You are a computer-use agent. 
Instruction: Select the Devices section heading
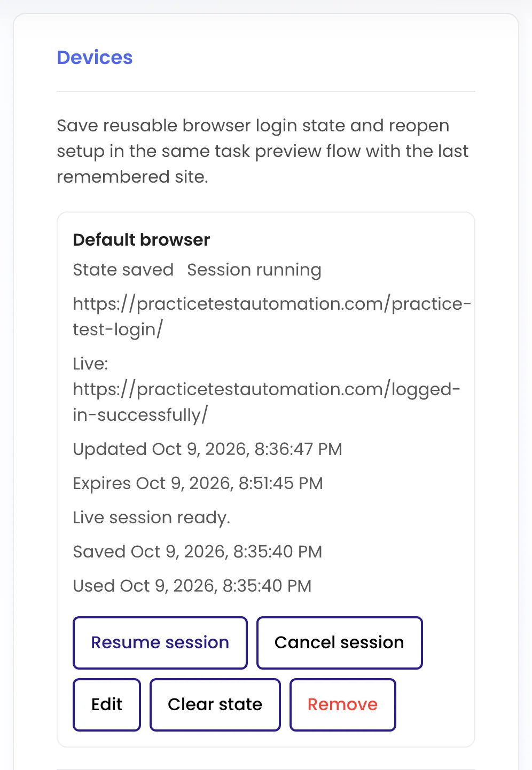coord(95,57)
